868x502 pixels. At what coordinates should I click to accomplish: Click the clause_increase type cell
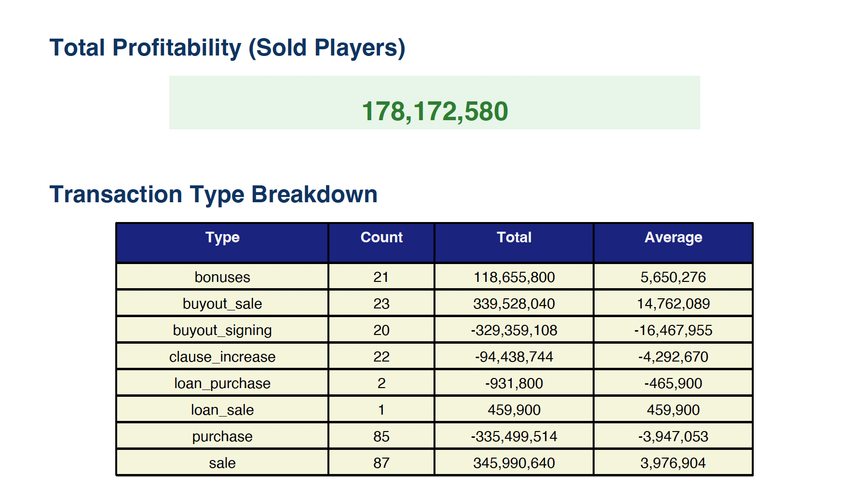click(222, 357)
